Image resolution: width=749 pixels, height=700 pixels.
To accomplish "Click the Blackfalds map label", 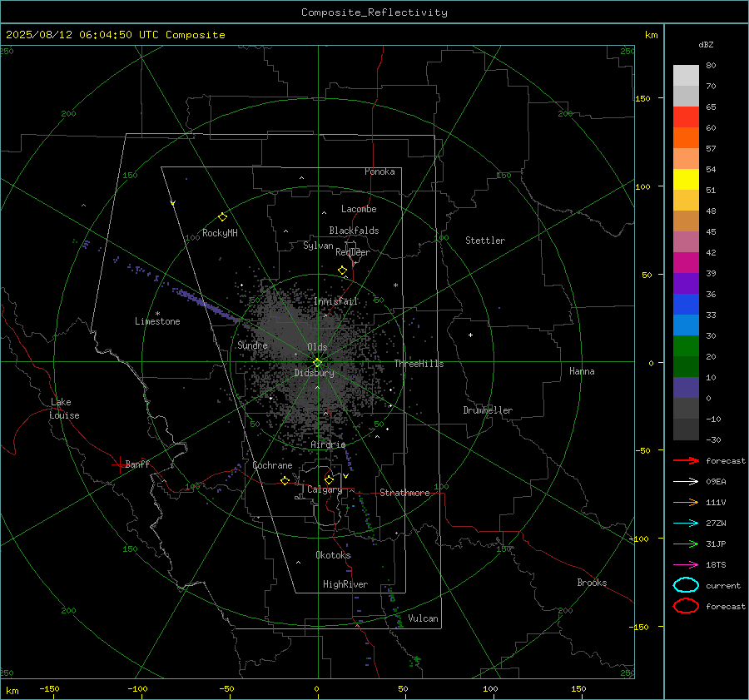I will (354, 231).
